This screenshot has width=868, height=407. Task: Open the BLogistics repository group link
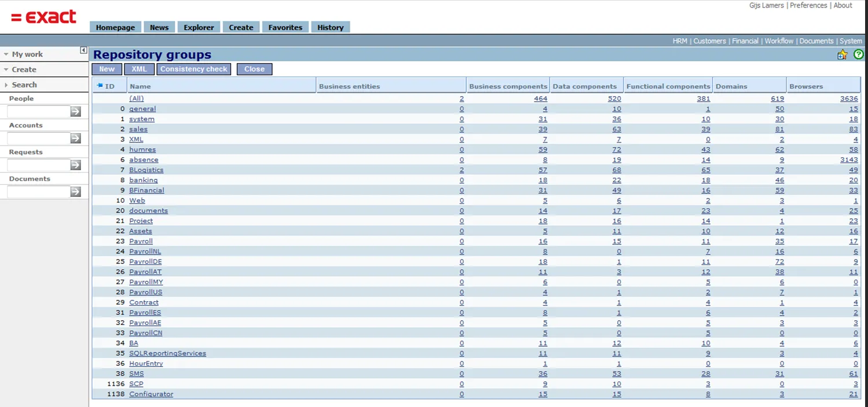tap(146, 170)
